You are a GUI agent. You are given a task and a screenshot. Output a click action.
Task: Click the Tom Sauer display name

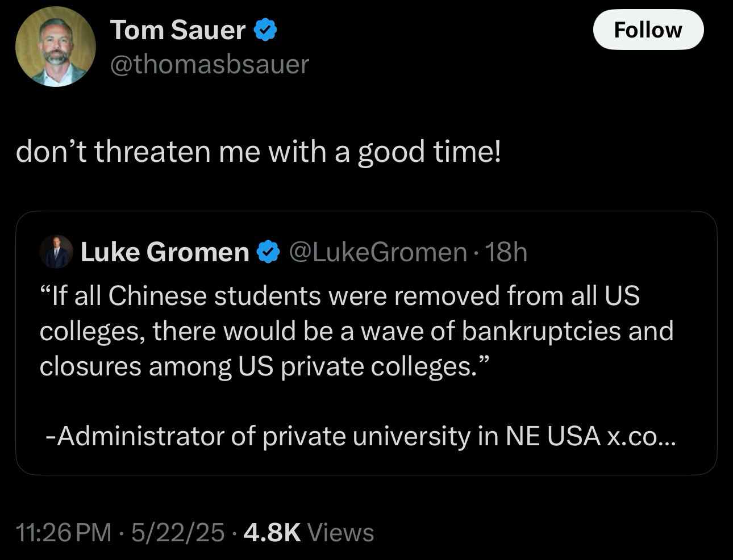[x=178, y=30]
